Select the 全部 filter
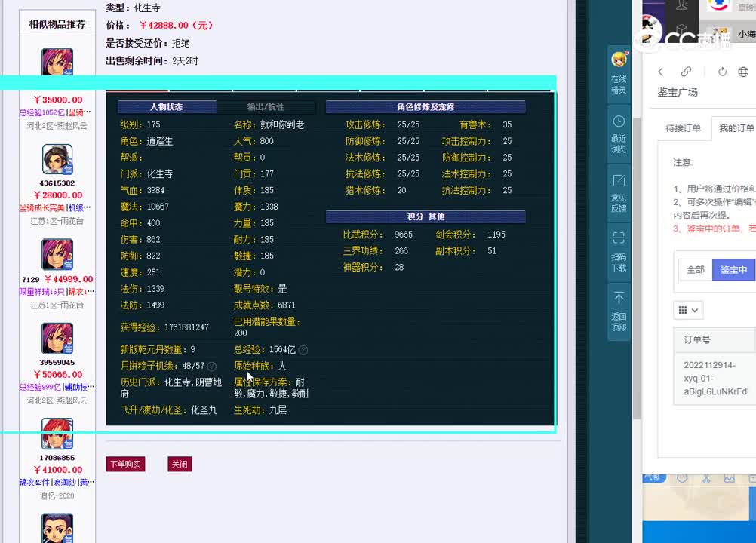 [695, 270]
